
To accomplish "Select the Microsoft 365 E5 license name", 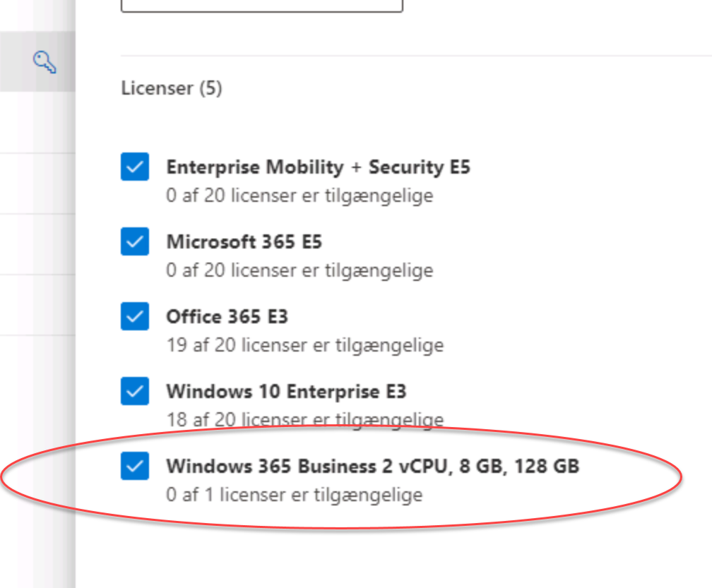I will tap(244, 241).
